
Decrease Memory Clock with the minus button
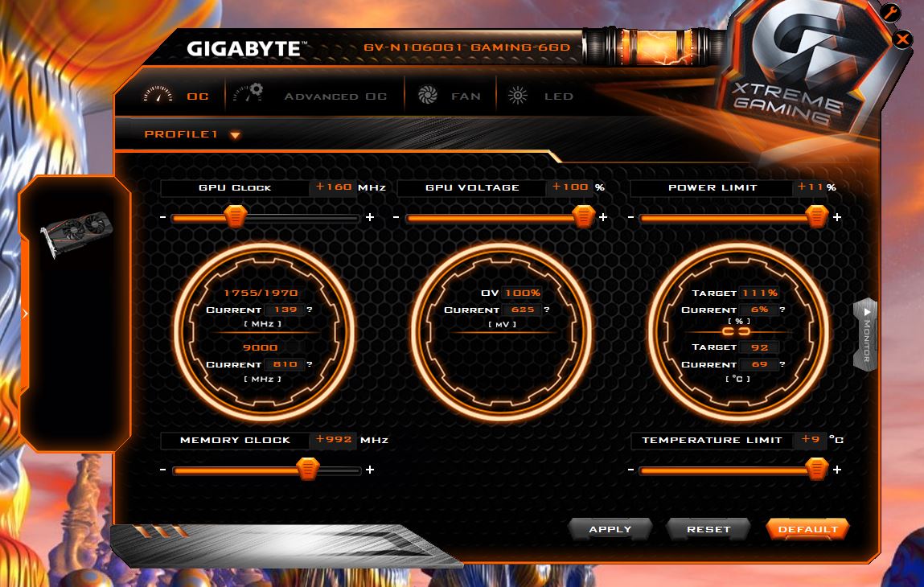(x=162, y=470)
